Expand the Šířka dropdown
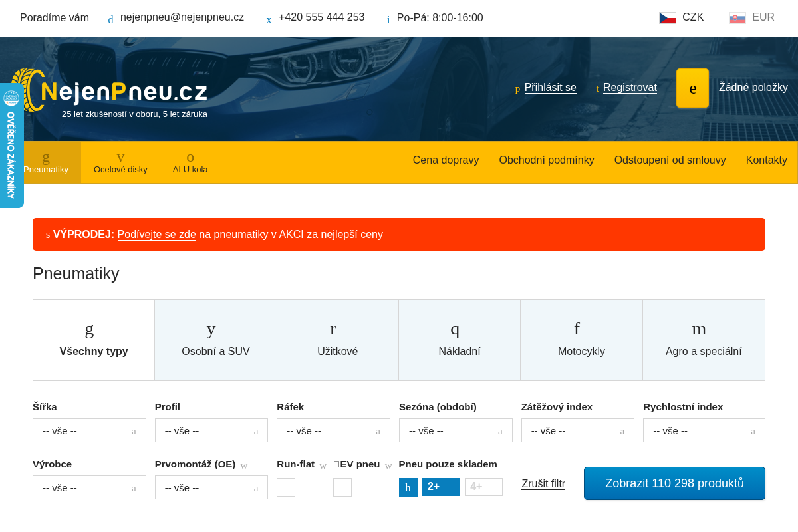The height and width of the screenshot is (532, 798). (89, 430)
